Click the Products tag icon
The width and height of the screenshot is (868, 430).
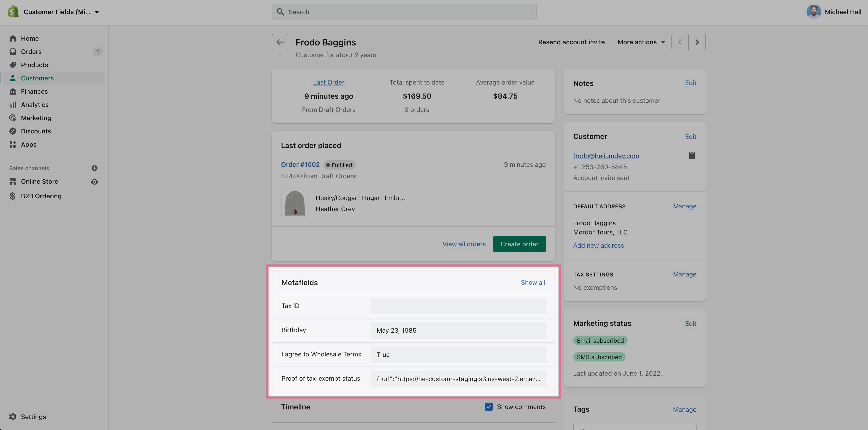[13, 65]
